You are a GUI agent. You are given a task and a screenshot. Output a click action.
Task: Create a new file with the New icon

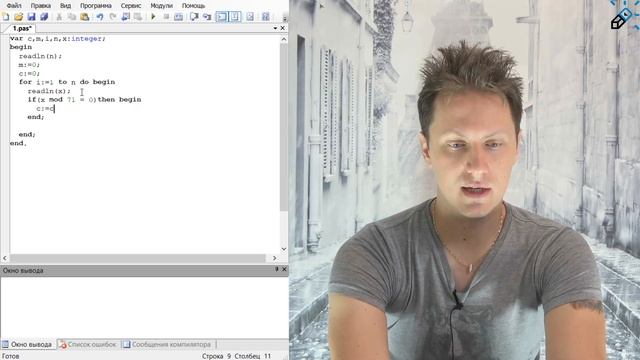click(x=6, y=17)
